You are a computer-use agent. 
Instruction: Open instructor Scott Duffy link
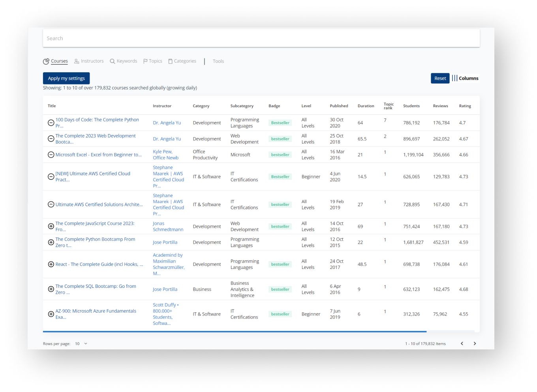click(166, 314)
